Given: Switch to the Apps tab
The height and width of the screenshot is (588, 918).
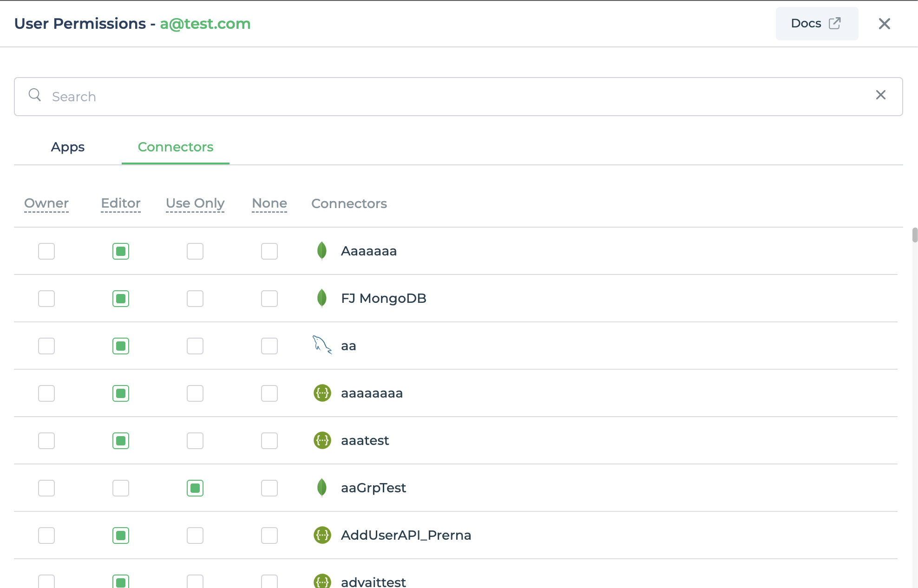Looking at the screenshot, I should click(x=67, y=146).
